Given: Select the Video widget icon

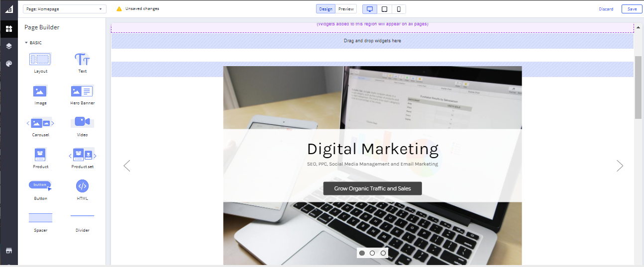Looking at the screenshot, I should (x=82, y=122).
